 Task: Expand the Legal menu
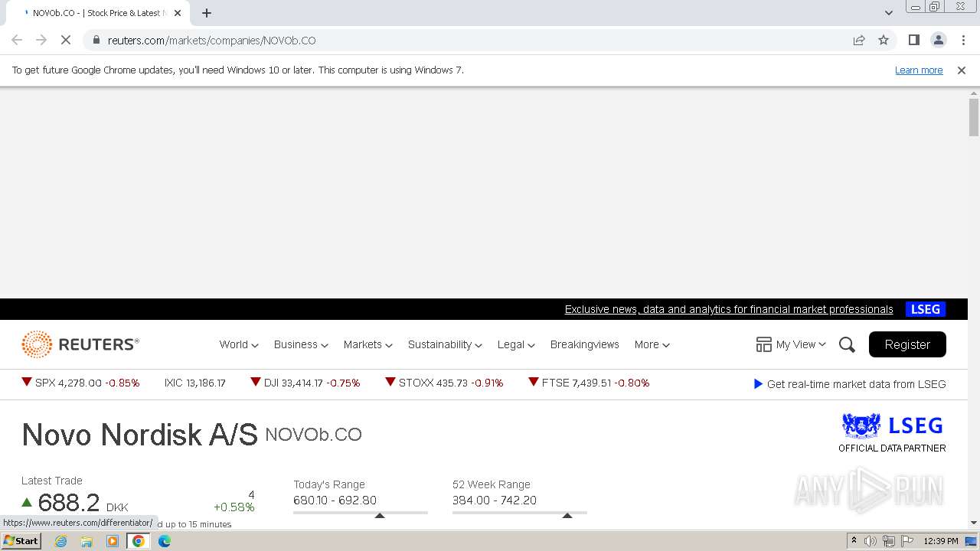[516, 344]
